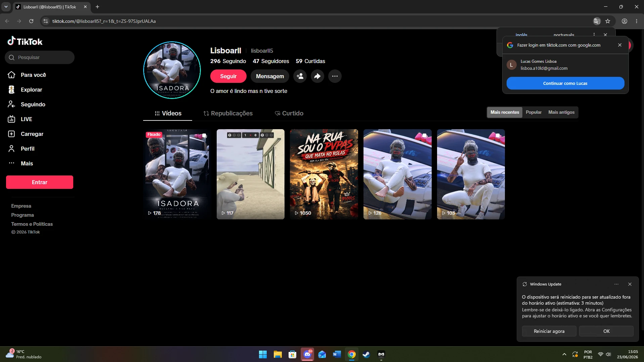
Task: Show hidden system tray icons
Action: click(564, 354)
